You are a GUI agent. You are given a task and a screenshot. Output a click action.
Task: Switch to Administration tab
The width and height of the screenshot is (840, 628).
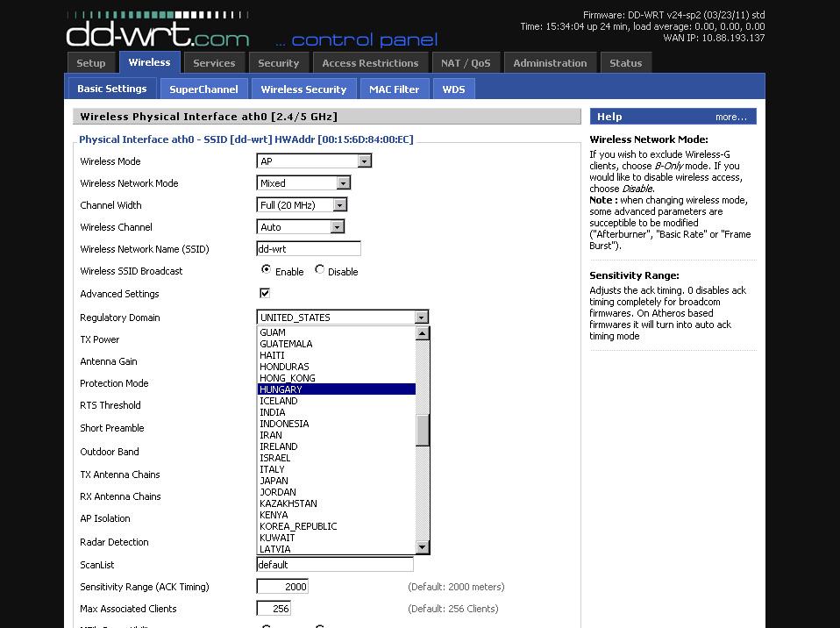tap(550, 62)
